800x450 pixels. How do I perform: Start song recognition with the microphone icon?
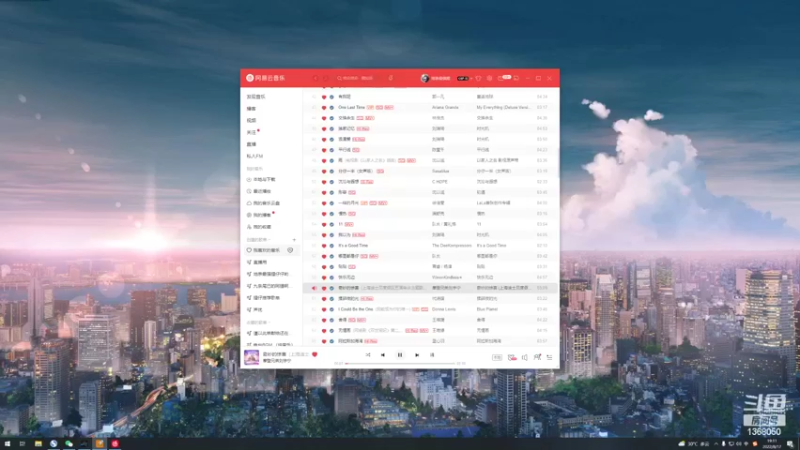pos(390,78)
